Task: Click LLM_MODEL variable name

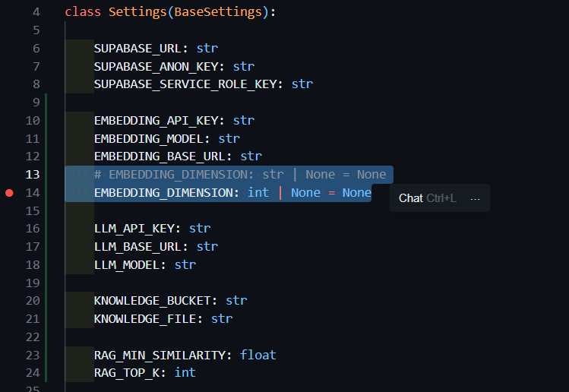Action: point(127,265)
